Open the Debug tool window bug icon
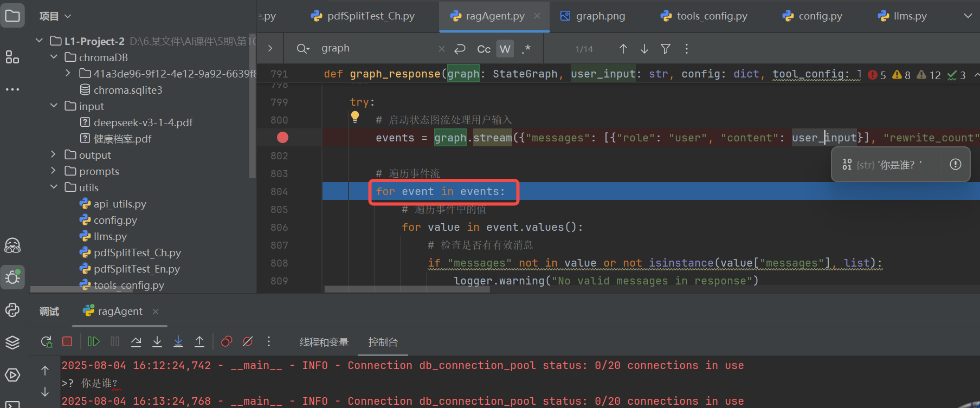Image resolution: width=980 pixels, height=408 pixels. click(12, 277)
